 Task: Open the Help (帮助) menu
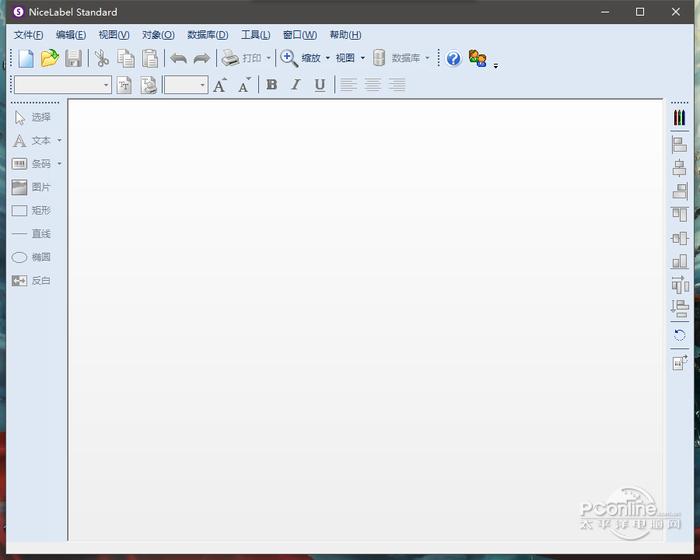pyautogui.click(x=345, y=35)
